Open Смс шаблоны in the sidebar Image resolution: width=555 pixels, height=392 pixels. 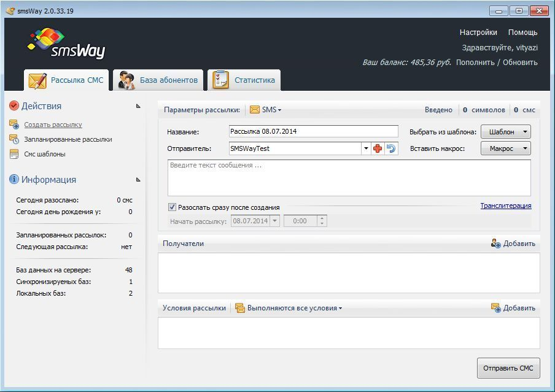click(44, 154)
